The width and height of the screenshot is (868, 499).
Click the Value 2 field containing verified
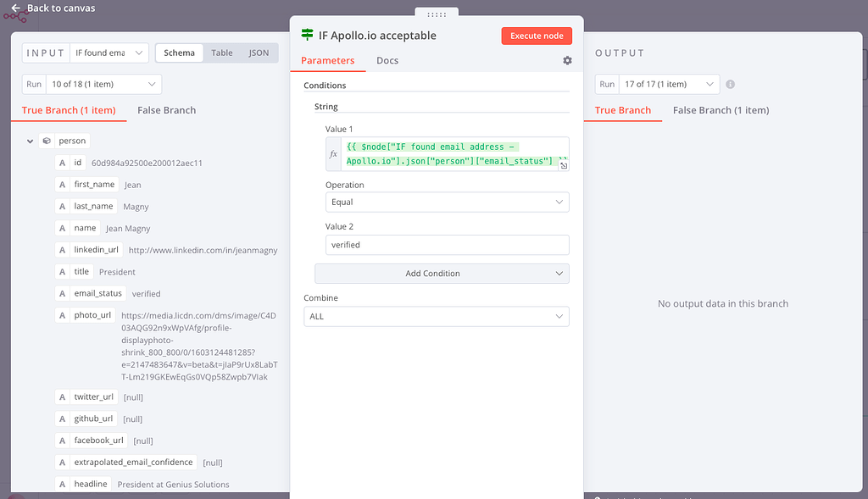coord(447,245)
